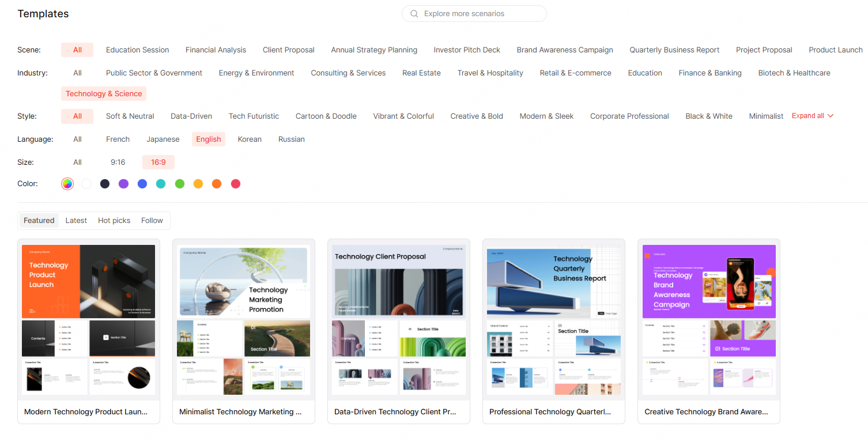Type in Explore more scenarios search box
This screenshot has width=868, height=442.
click(x=478, y=14)
